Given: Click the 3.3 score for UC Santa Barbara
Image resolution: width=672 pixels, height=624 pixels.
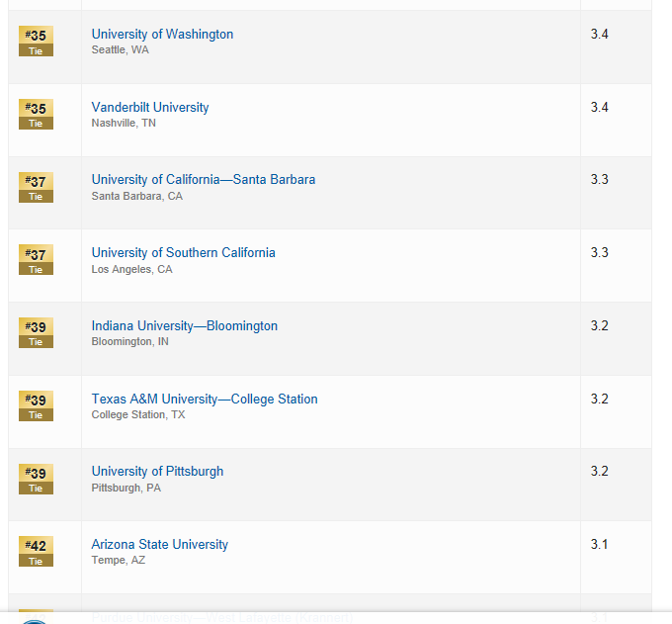Looking at the screenshot, I should click(x=599, y=179).
